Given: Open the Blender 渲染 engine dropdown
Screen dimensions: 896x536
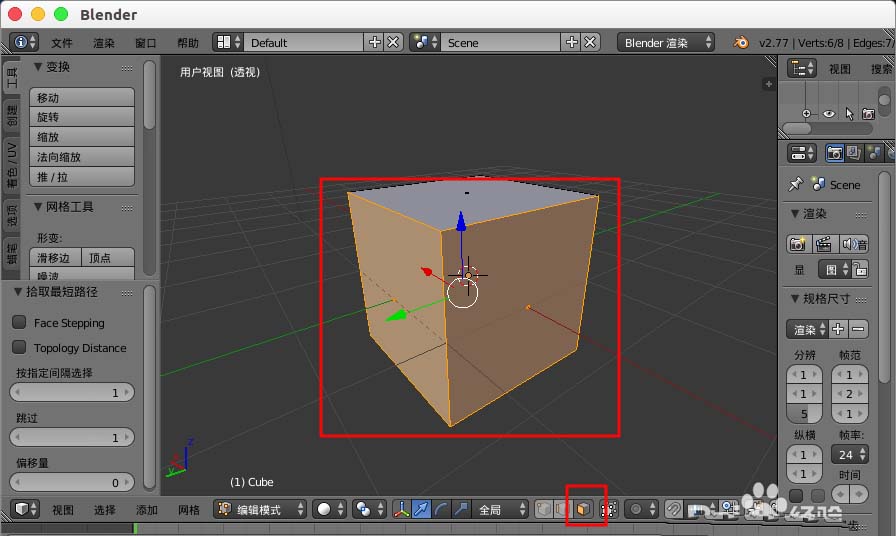Looking at the screenshot, I should click(x=666, y=42).
